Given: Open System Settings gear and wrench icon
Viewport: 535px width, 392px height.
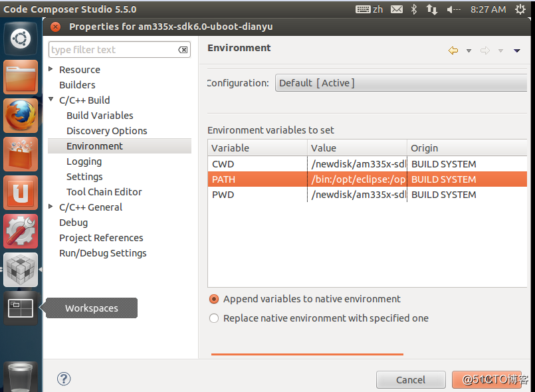Looking at the screenshot, I should [21, 231].
